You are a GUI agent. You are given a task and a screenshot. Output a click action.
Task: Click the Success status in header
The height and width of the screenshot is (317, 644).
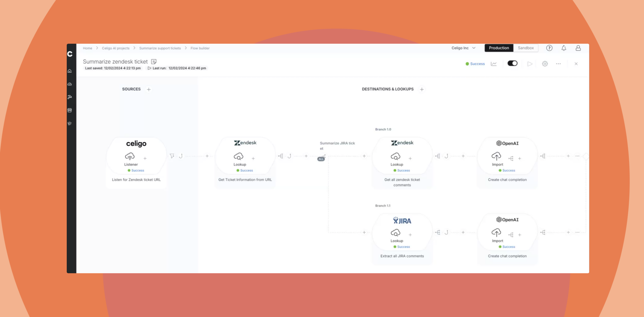[475, 64]
